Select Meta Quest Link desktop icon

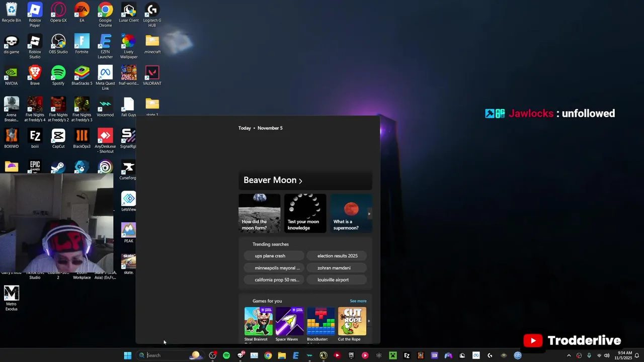click(x=105, y=78)
